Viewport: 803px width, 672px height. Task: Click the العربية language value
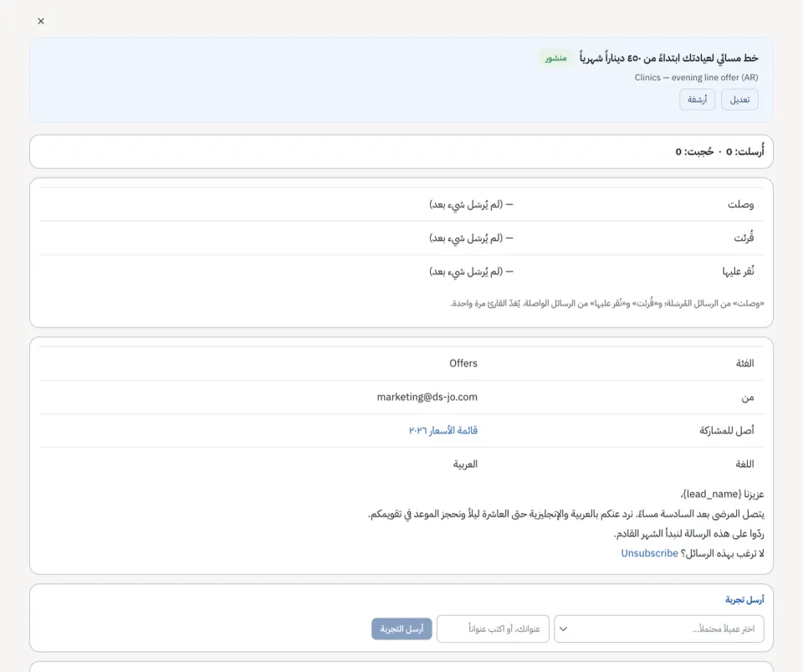[x=465, y=464]
